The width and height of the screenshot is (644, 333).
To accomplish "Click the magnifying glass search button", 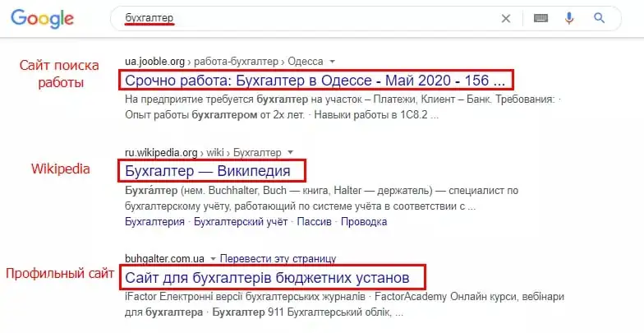I will click(600, 18).
